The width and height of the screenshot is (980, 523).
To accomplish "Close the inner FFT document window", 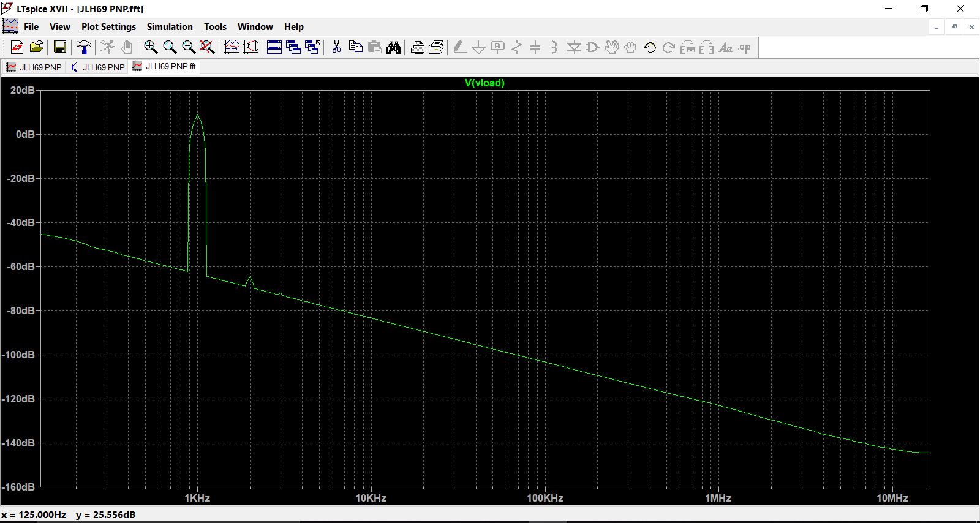I will click(x=971, y=27).
